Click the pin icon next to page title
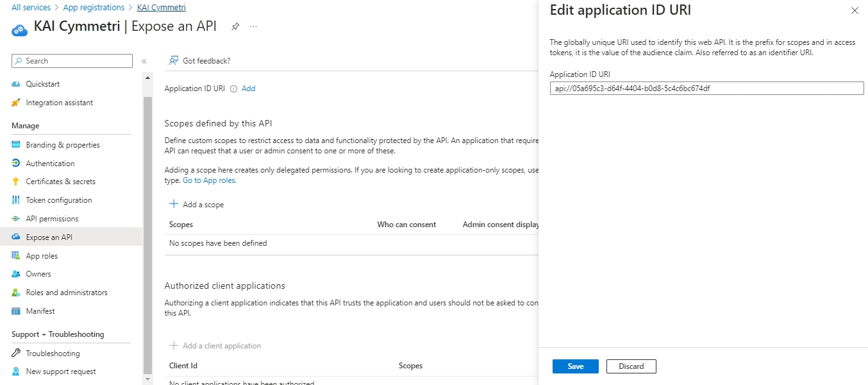Screen dimensions: 868x385 click(235, 26)
